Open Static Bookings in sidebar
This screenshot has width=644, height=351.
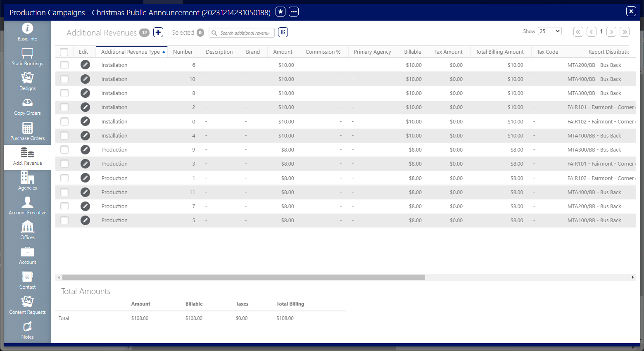pos(27,57)
